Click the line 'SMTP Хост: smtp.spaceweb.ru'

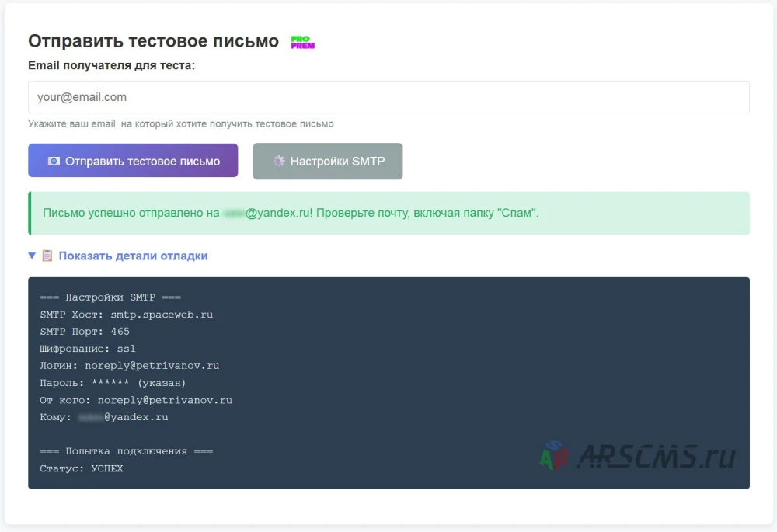coord(127,315)
